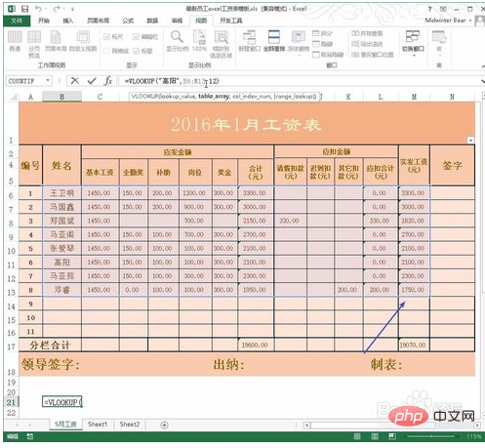Select Normal (普通) workbook view
The image size is (485, 448).
pyautogui.click(x=15, y=41)
